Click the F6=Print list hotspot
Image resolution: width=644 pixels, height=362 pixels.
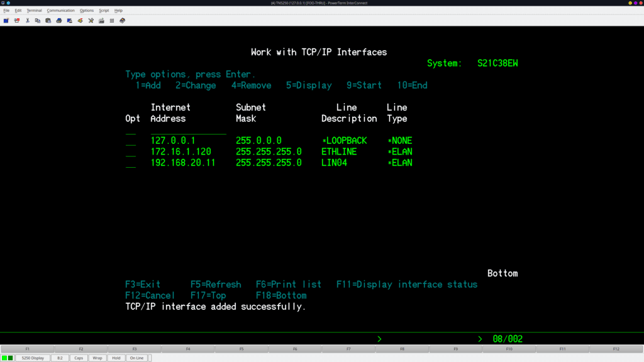tap(288, 285)
